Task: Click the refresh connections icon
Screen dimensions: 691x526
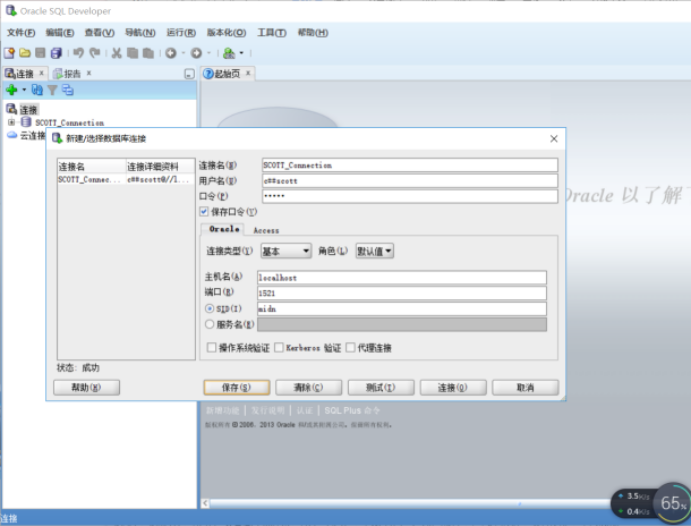Action: [37, 90]
